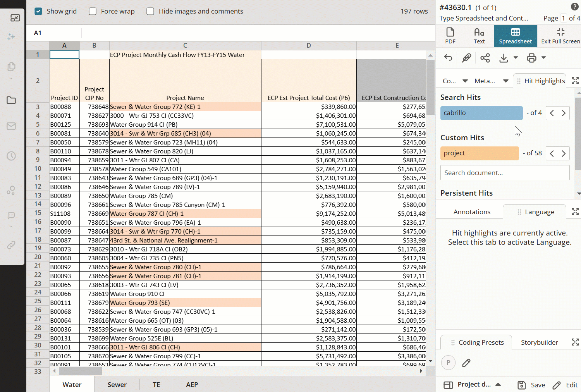
Task: Switch to PDF viewer
Action: coord(450,36)
